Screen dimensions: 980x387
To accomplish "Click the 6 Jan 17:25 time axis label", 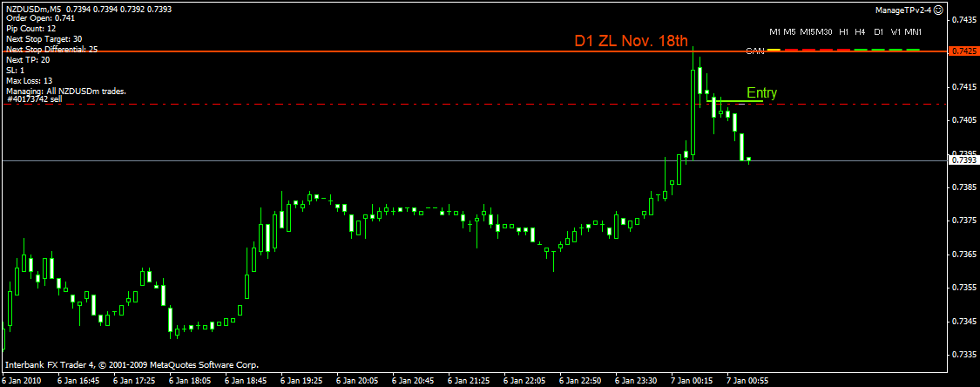I will 133,379.
